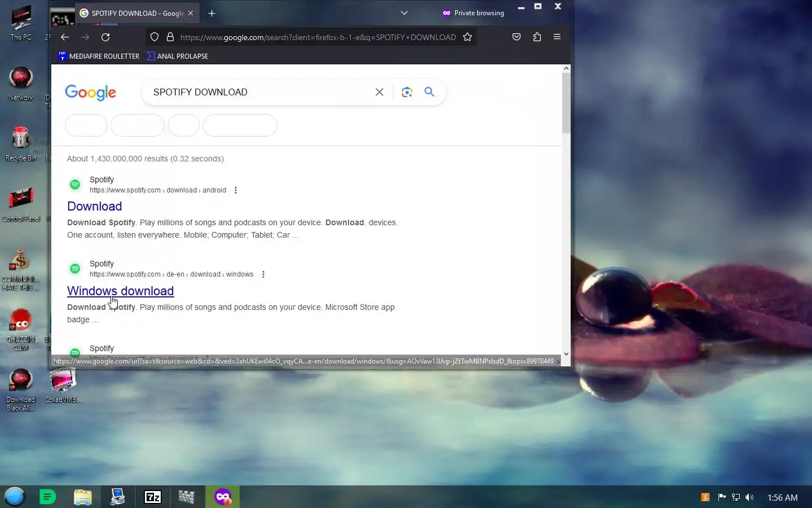The width and height of the screenshot is (812, 508).
Task: Click the page scrollbar up arrow
Action: [566, 69]
